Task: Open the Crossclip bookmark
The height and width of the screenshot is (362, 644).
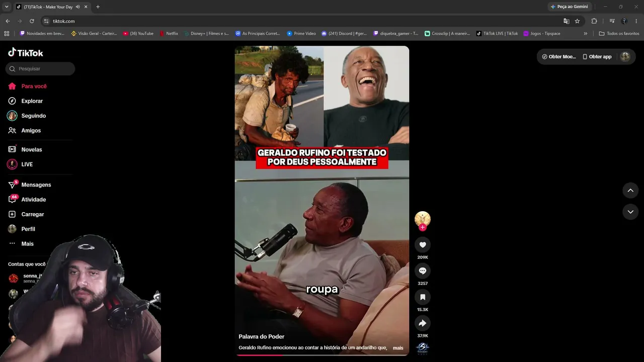Action: pyautogui.click(x=447, y=34)
